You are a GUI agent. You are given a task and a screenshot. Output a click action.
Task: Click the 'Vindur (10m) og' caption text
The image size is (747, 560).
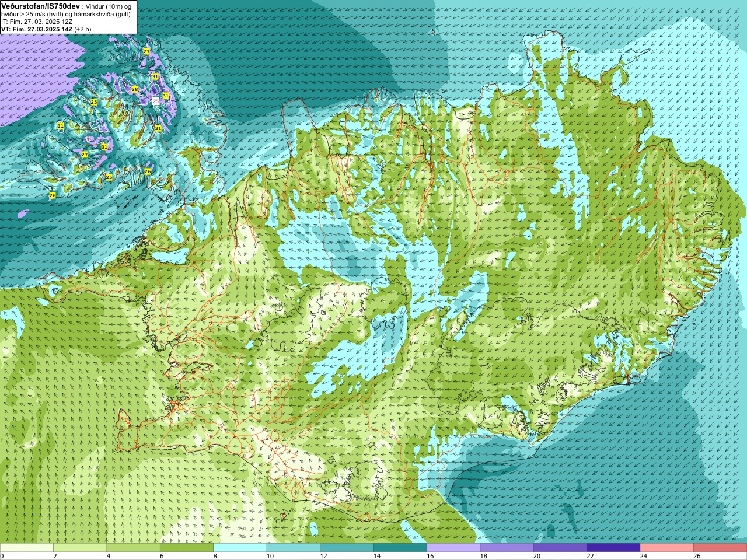click(x=108, y=6)
